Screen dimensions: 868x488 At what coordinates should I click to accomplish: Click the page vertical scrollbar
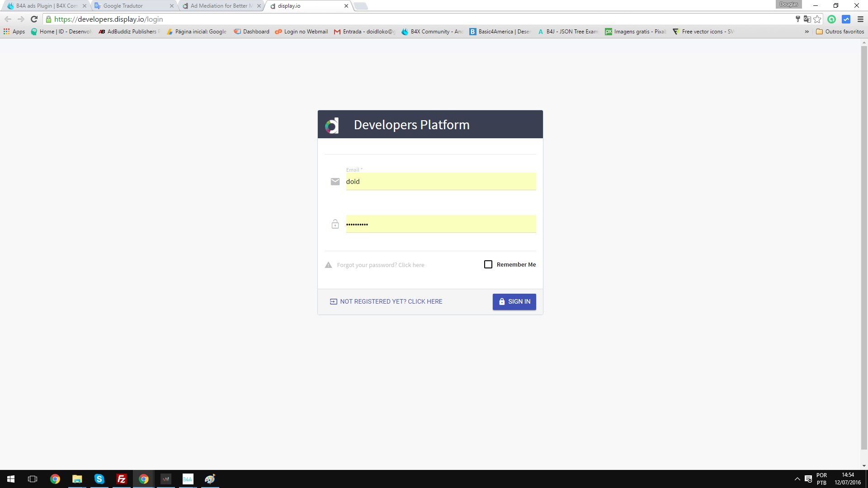(864, 249)
